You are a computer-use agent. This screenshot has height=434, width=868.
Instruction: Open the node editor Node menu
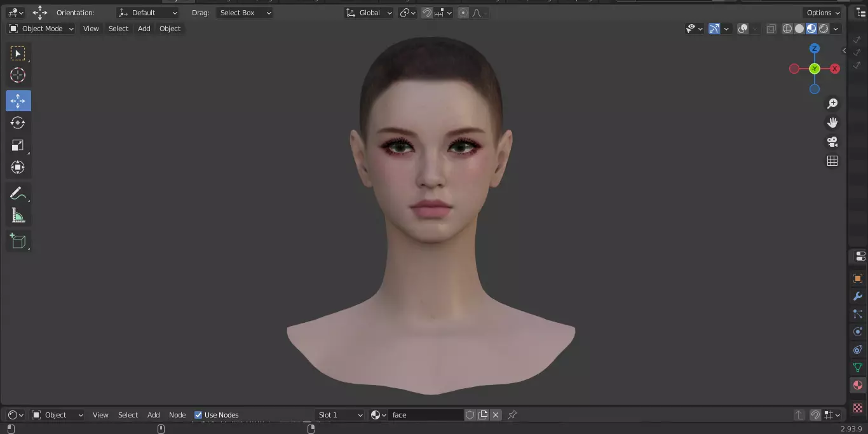(177, 415)
